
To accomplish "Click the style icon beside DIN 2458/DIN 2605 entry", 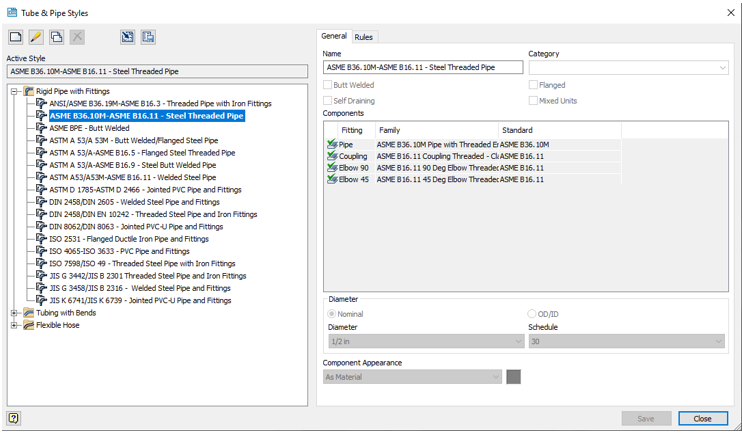I will pos(42,202).
